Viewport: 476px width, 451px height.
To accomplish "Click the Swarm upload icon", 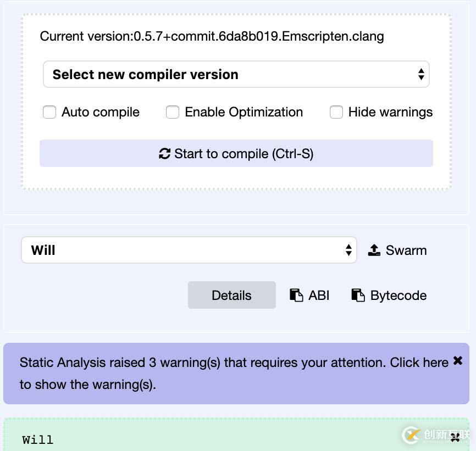I will [374, 250].
